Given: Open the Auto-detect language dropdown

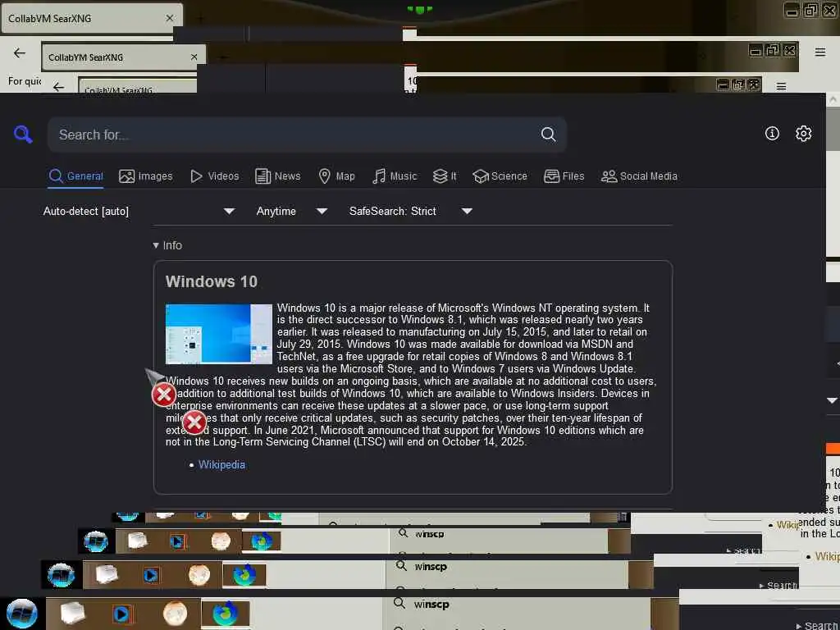Looking at the screenshot, I should click(x=139, y=211).
